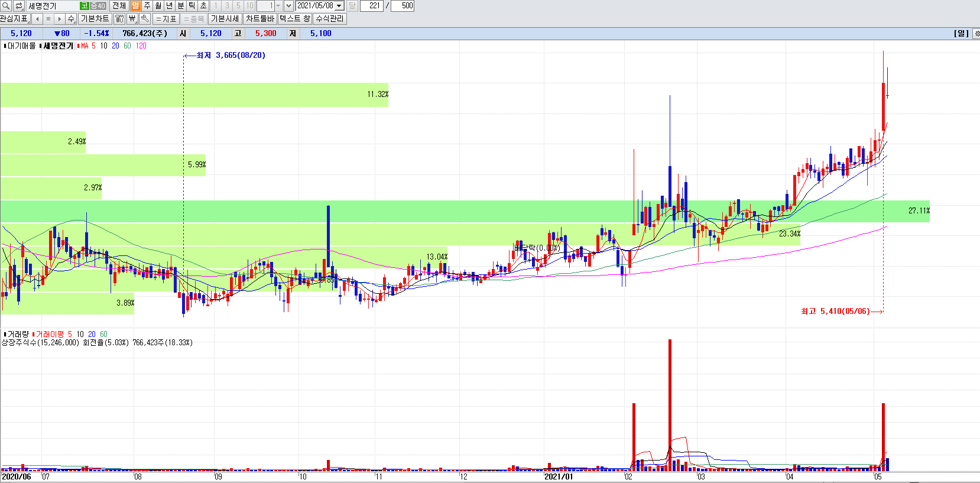
Task: Open the 텍스트 창 tab
Action: [x=295, y=19]
